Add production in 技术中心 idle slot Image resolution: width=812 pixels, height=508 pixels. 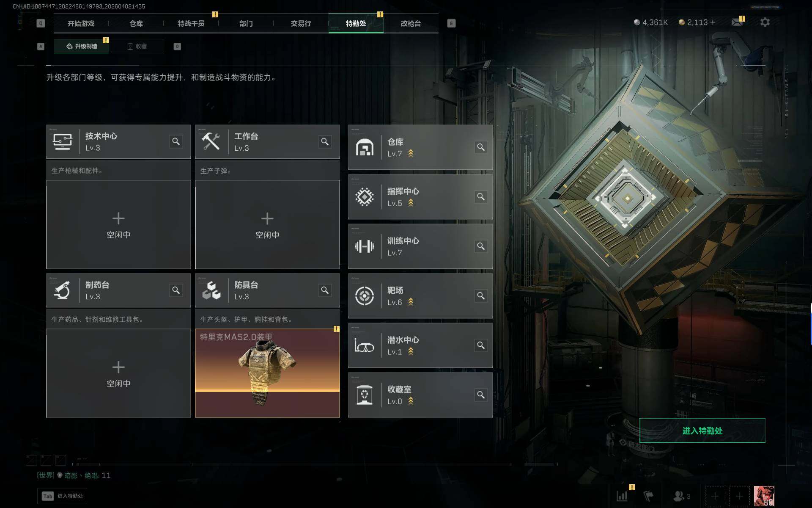coord(118,224)
